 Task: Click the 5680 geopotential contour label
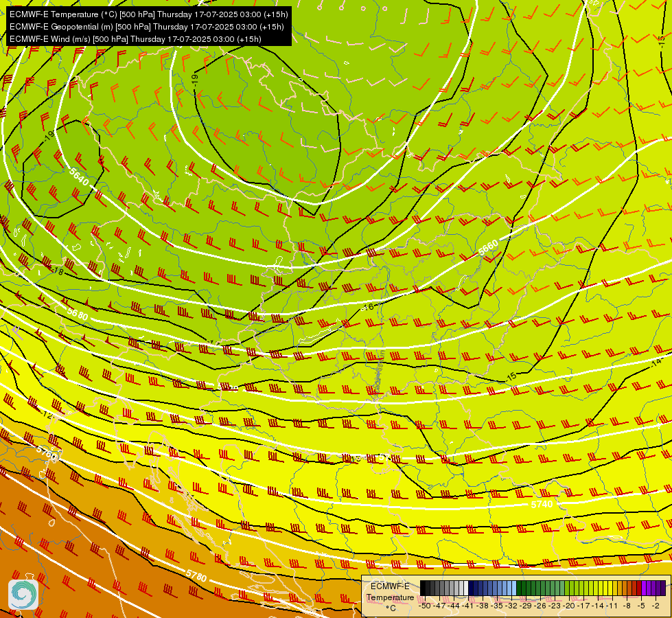[78, 314]
